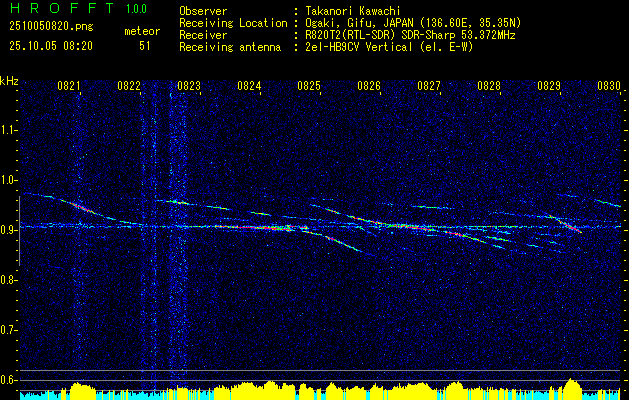Click the 0828 time marker
Viewport: 629px width, 400px height.
(x=489, y=85)
